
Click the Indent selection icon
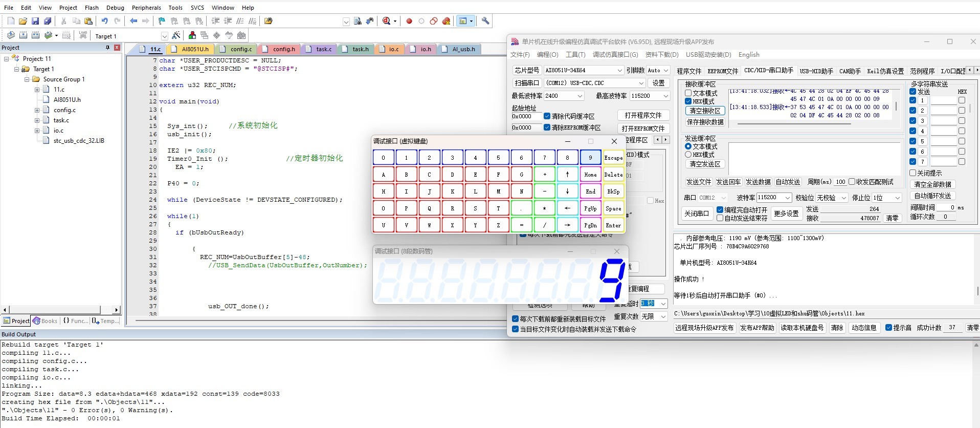215,21
